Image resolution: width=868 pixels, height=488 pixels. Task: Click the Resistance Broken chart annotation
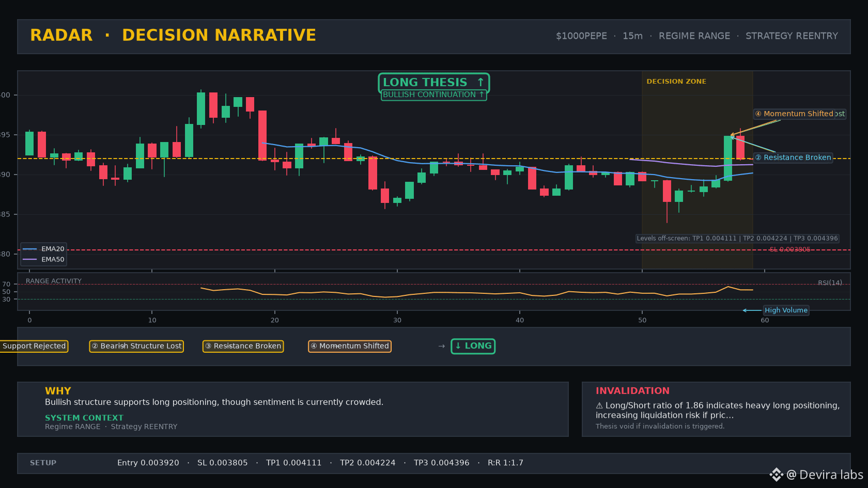(x=793, y=158)
